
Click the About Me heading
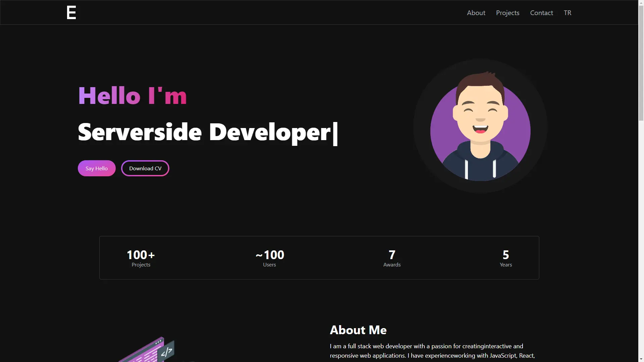(358, 330)
